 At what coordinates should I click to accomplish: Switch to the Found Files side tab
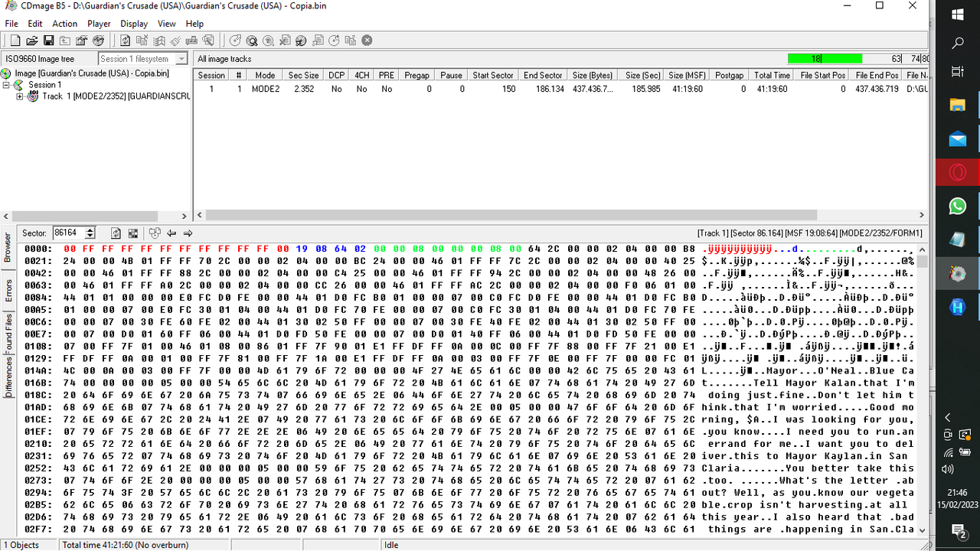point(8,333)
